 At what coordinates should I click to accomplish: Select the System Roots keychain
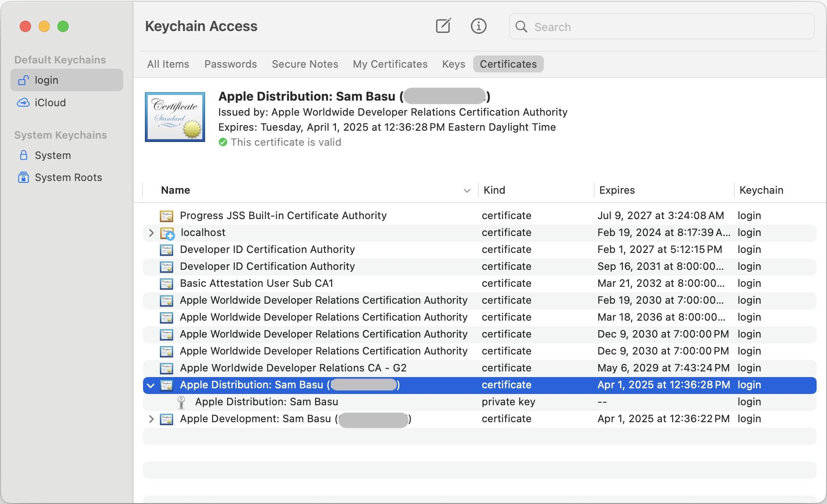click(x=67, y=177)
